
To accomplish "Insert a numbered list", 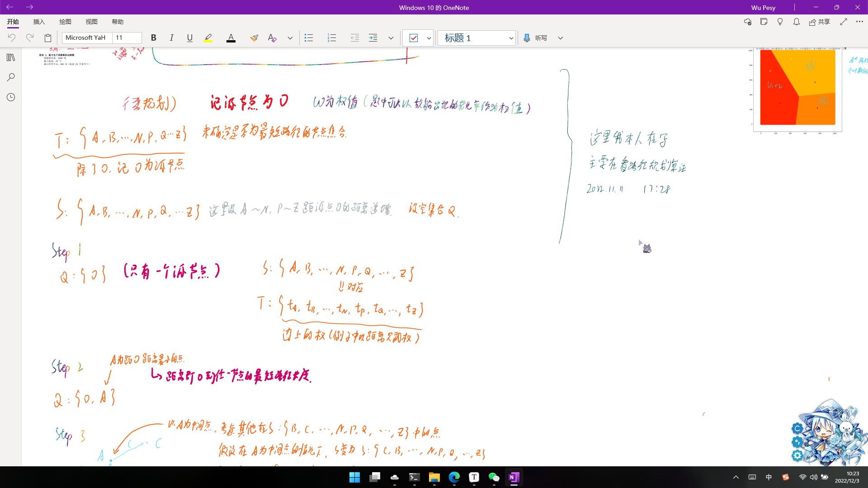I will coord(332,38).
